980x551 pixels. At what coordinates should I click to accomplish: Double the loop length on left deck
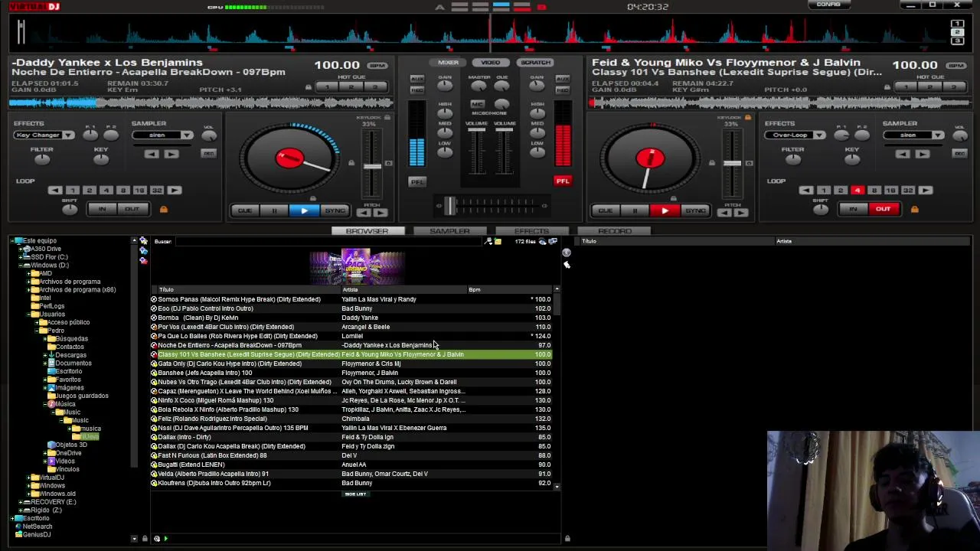click(175, 190)
